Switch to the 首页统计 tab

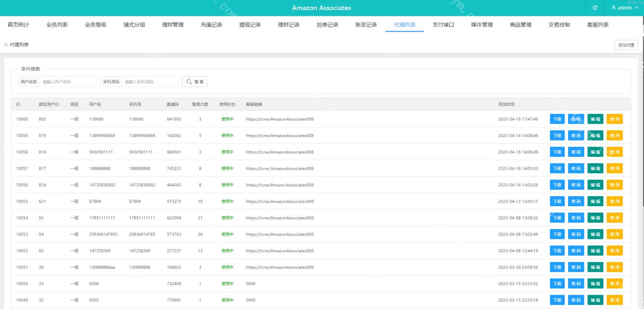tap(18, 25)
